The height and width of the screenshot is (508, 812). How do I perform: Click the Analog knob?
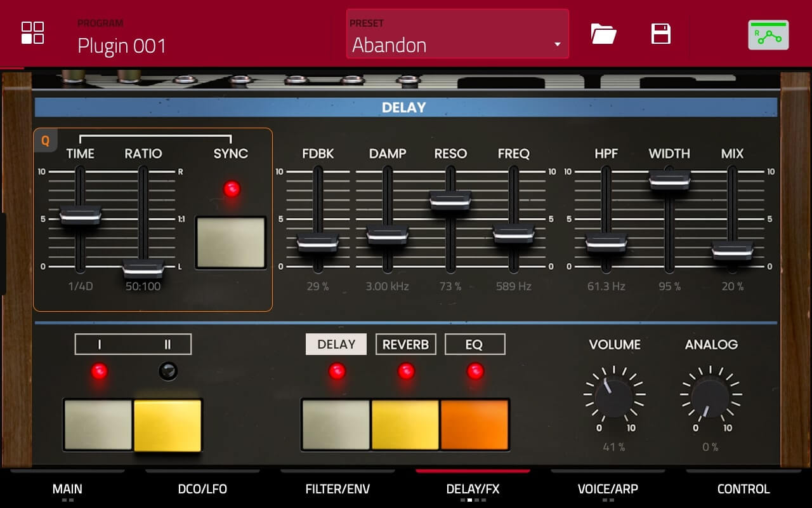[x=710, y=395]
